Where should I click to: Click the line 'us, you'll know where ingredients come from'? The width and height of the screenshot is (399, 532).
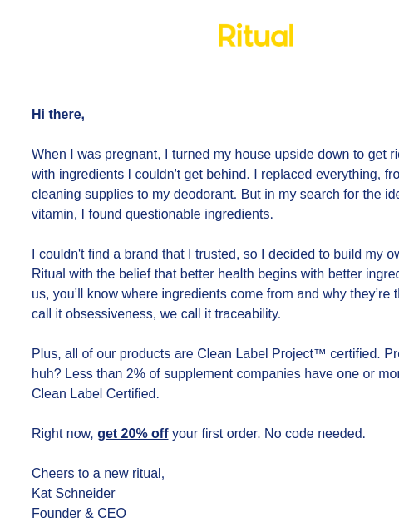click(x=215, y=293)
